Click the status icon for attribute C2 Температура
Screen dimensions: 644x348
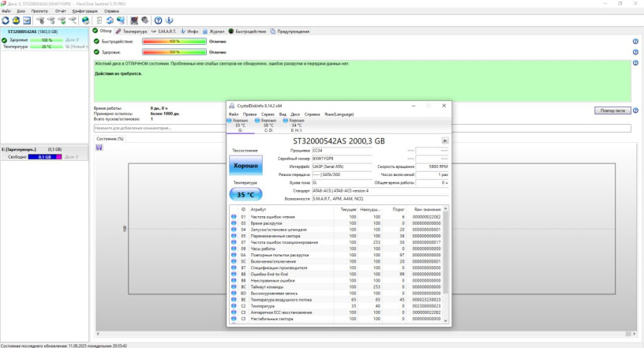coord(234,306)
